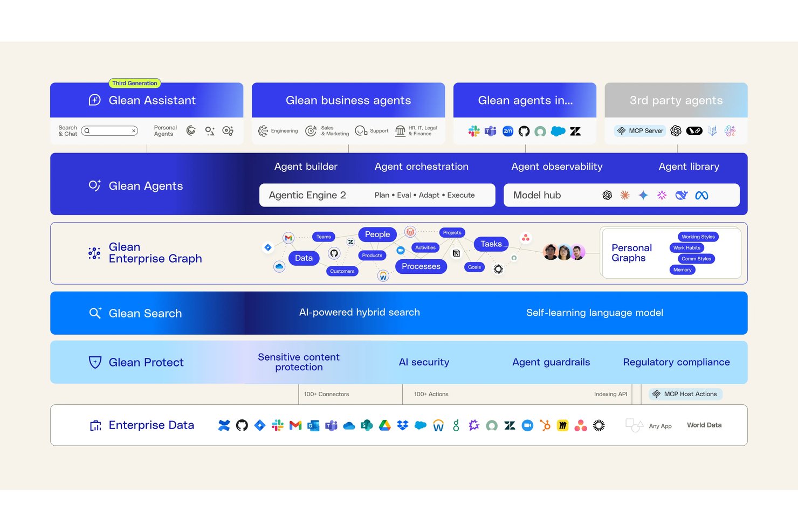Click the Agentic Engine 2 box
798x532 pixels.
click(377, 195)
